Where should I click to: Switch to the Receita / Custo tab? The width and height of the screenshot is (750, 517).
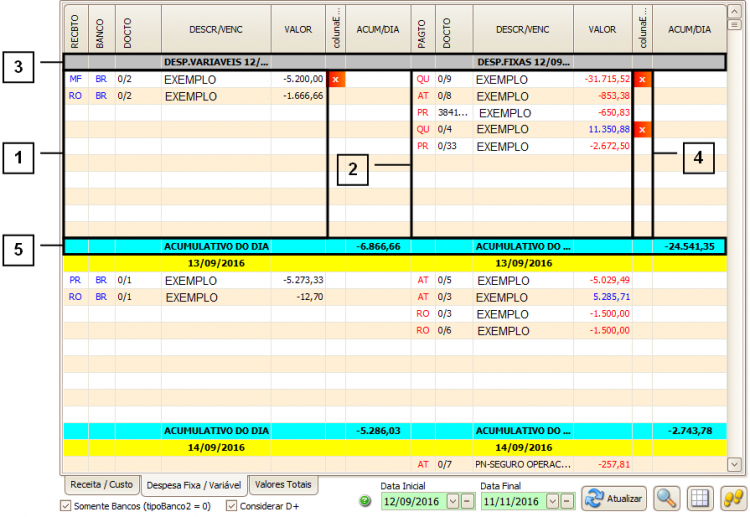(x=100, y=484)
